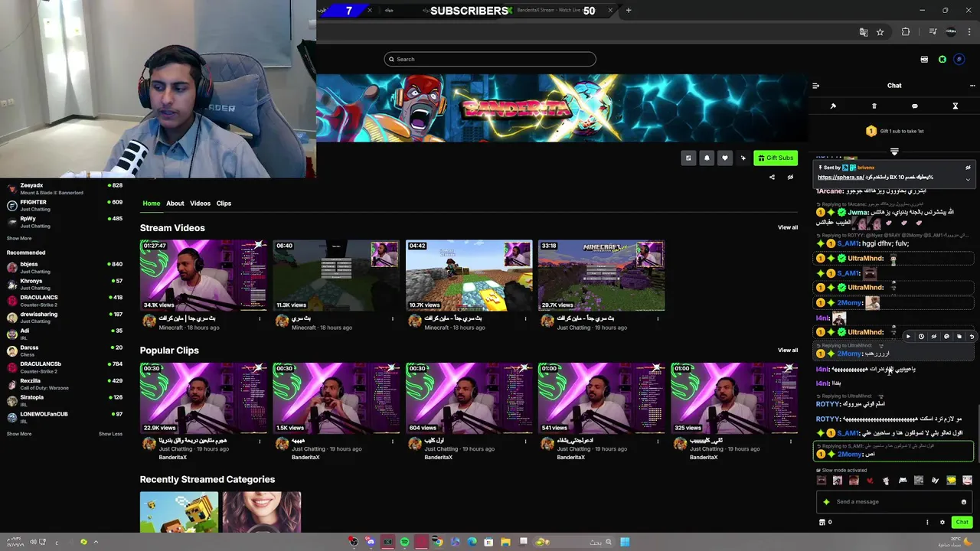
Task: Click the play icon in message action bar
Action: (x=908, y=337)
